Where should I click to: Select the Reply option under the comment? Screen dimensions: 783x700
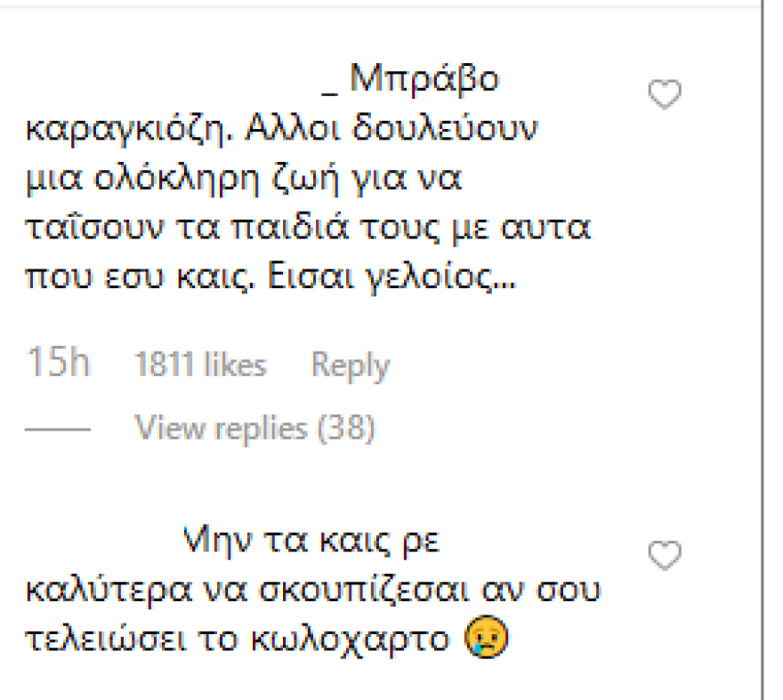coord(349,364)
